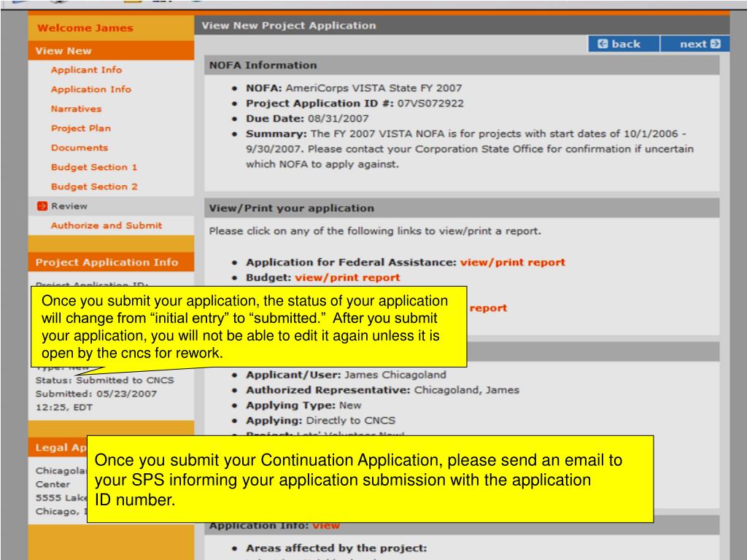Go to Authorize and Submit
Viewport: 747px width, 560px height.
click(x=107, y=225)
